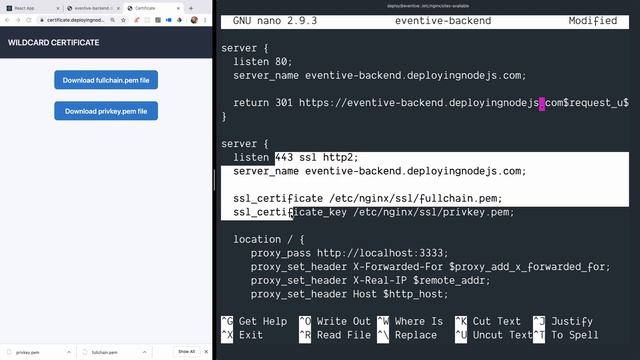Click the 'location / {' line

tap(269, 239)
